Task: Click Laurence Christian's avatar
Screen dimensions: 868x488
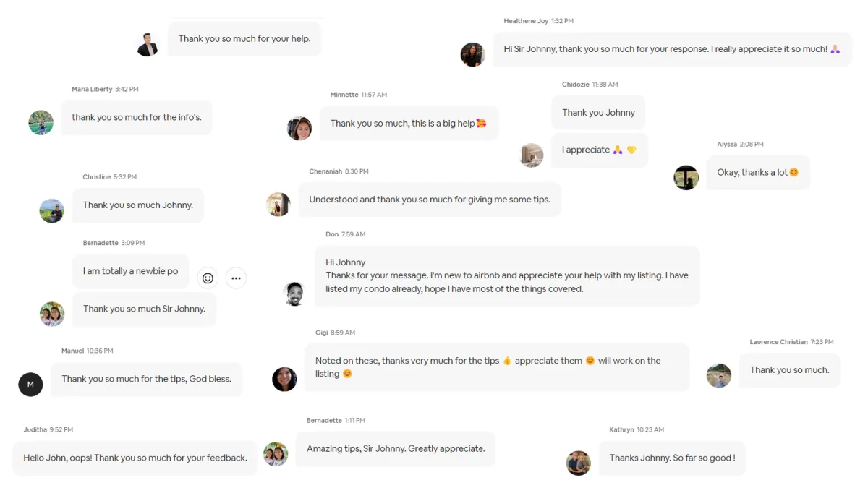Action: coord(719,375)
